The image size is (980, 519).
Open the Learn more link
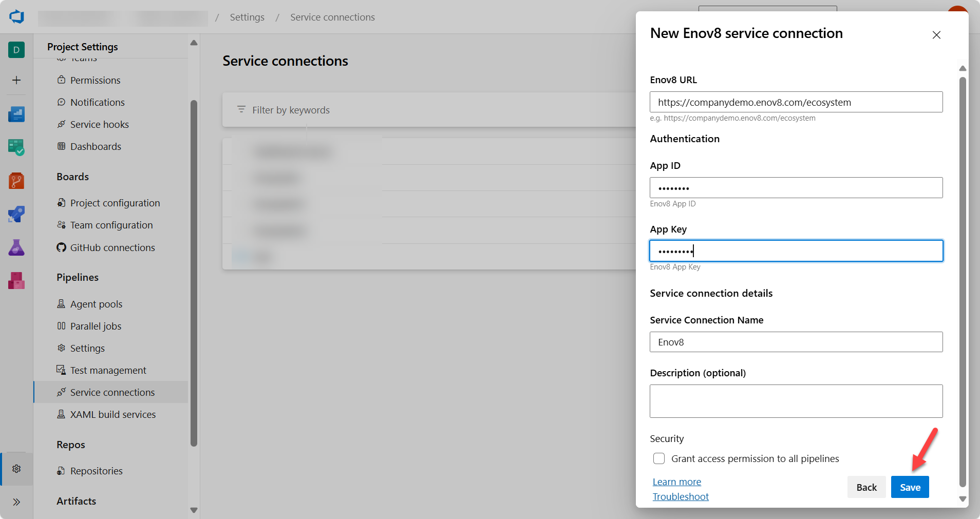click(676, 482)
